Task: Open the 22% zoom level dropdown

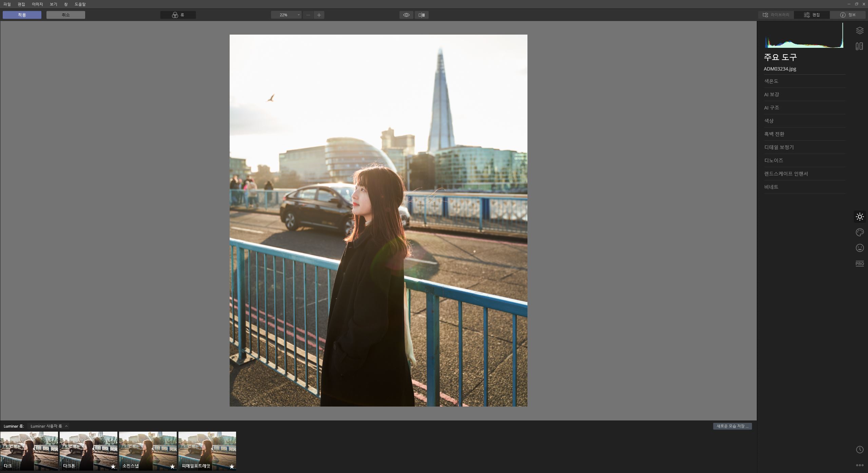Action: [x=286, y=15]
